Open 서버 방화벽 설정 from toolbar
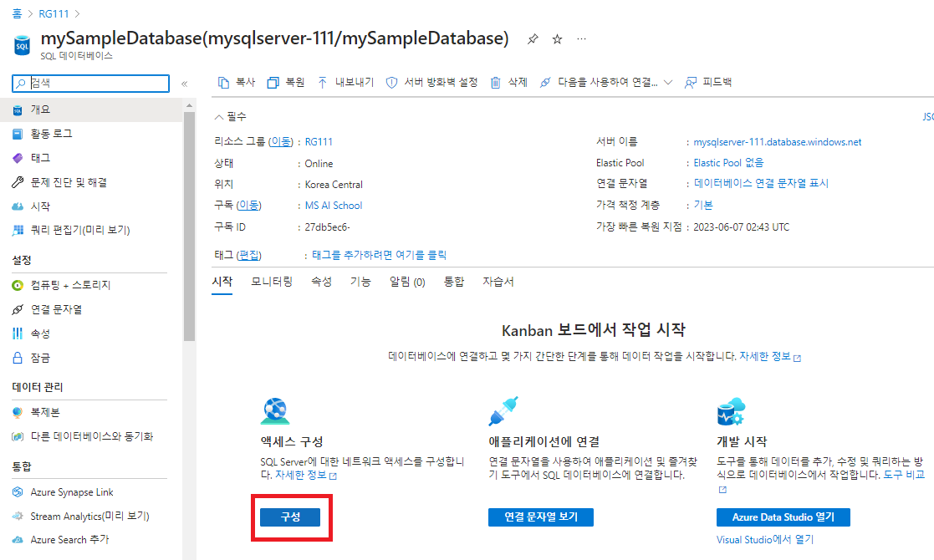This screenshot has height=560, width=934. tap(431, 82)
